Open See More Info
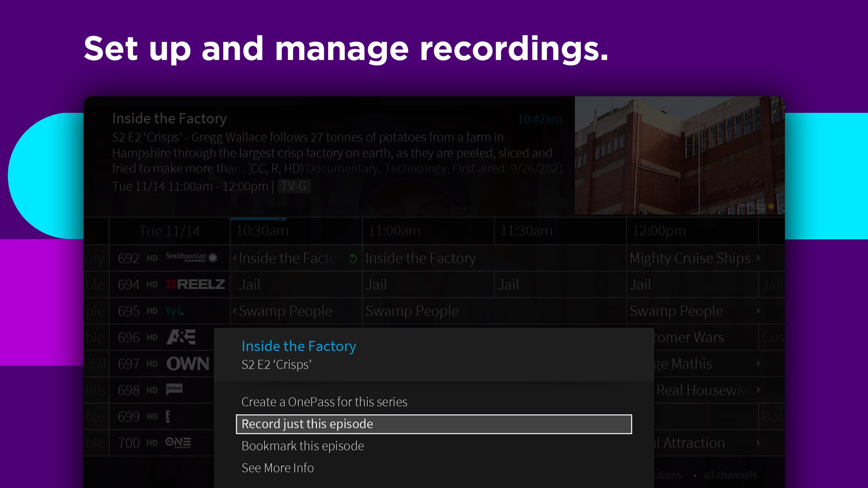This screenshot has width=868, height=488. 278,468
